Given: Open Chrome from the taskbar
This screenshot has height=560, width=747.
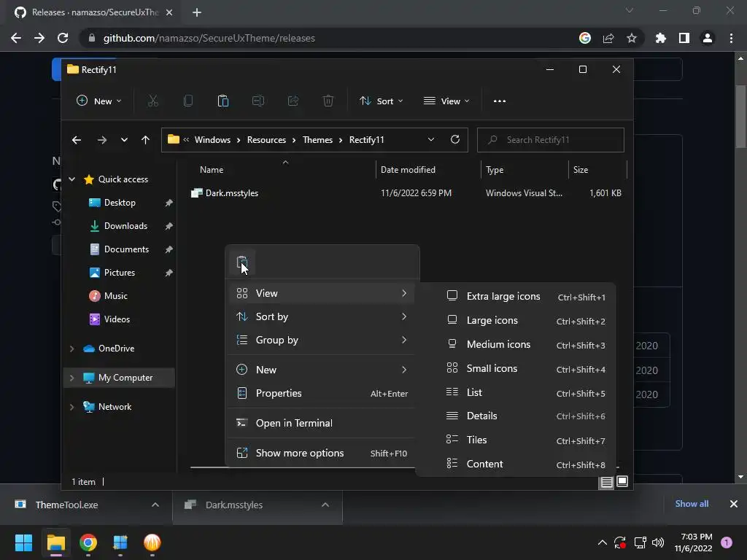Looking at the screenshot, I should 88,542.
